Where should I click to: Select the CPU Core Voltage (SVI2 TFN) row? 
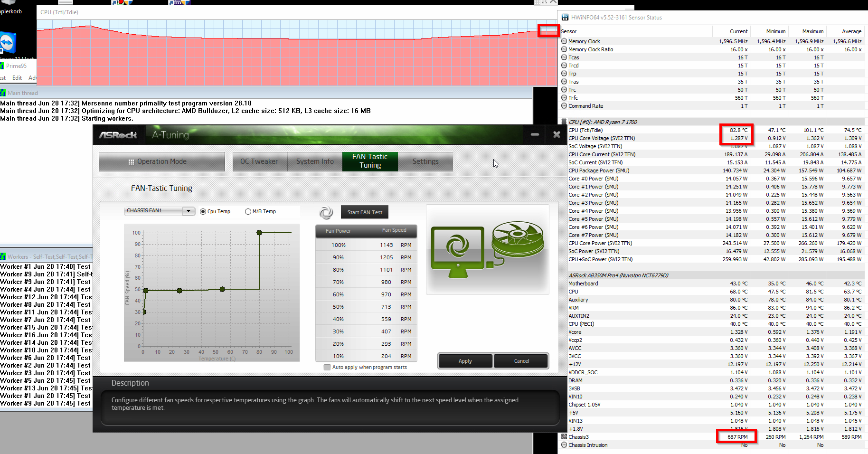(x=712, y=138)
